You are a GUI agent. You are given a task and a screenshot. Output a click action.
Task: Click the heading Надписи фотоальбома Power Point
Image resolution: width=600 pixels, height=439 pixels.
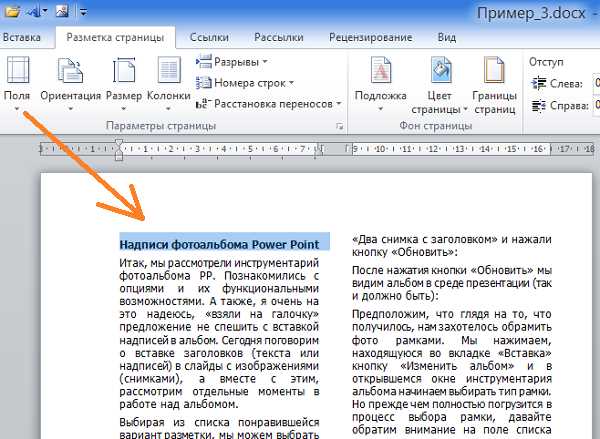219,244
